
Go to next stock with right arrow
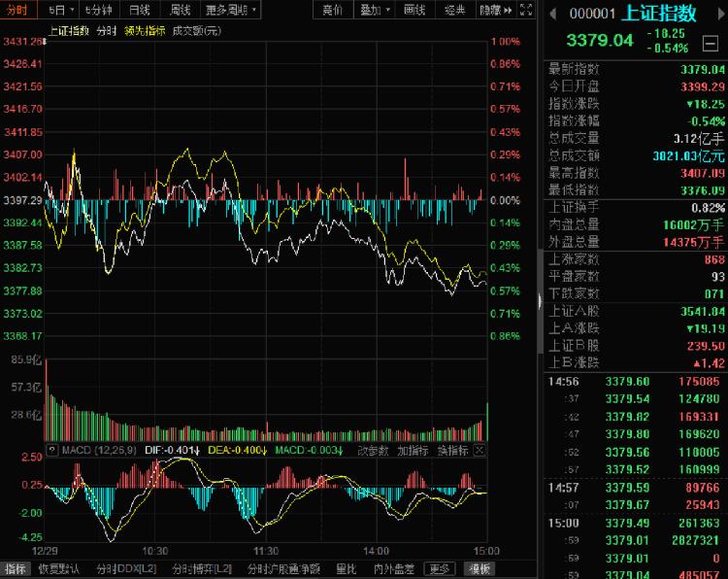[722, 14]
